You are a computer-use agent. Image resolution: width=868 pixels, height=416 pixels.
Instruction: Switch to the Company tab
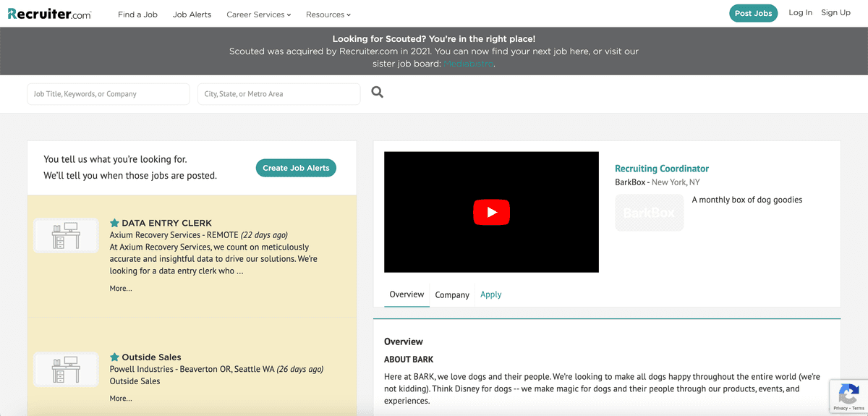coord(452,295)
